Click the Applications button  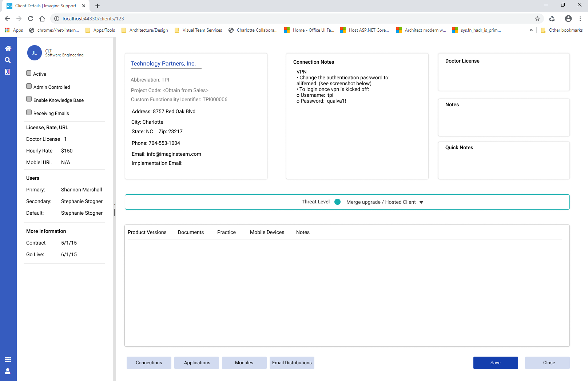pos(197,363)
